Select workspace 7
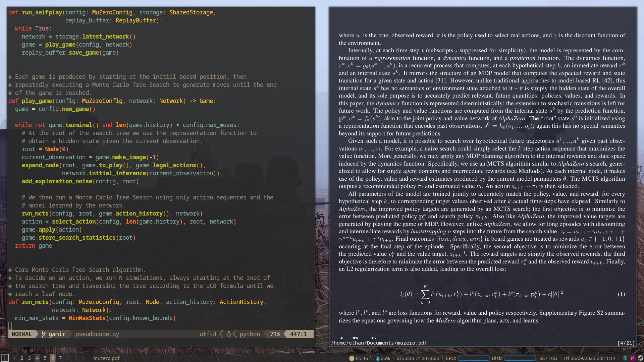644x362 pixels. [60, 358]
